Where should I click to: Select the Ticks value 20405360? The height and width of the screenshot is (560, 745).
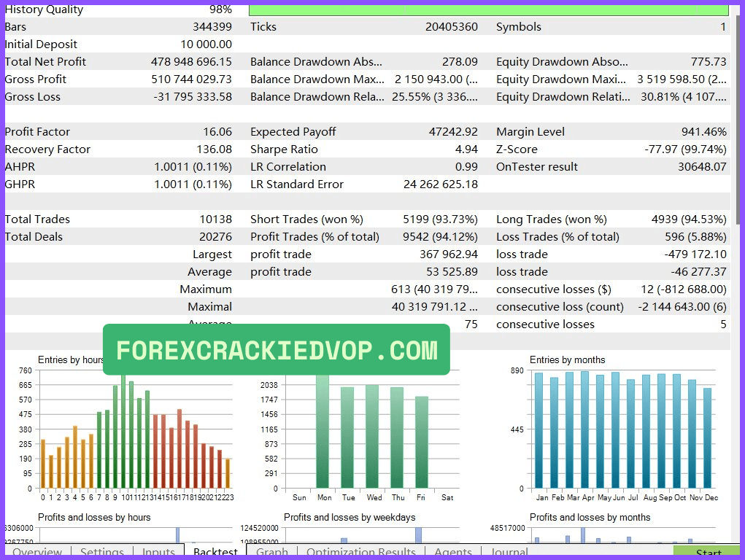point(452,27)
